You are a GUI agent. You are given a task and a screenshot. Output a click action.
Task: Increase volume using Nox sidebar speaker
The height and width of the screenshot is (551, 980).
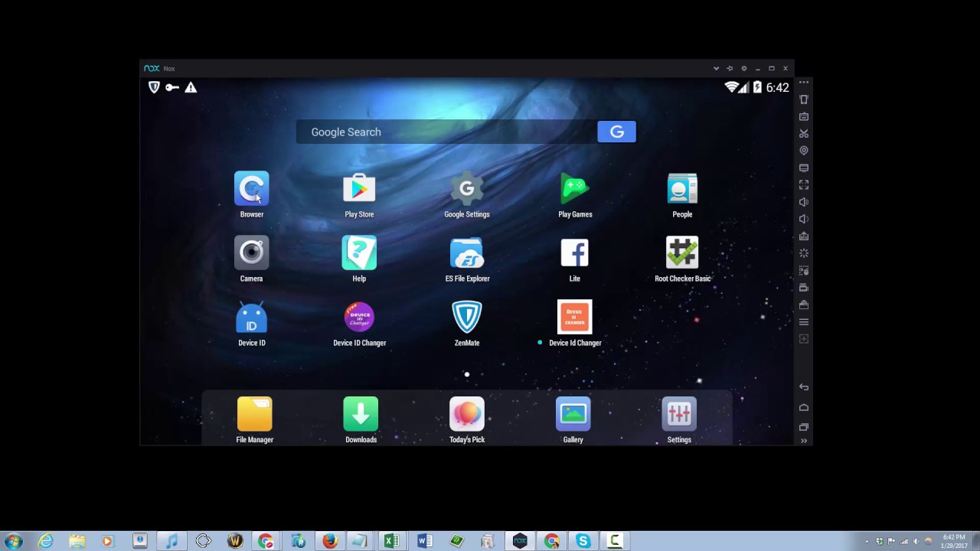[x=804, y=202]
